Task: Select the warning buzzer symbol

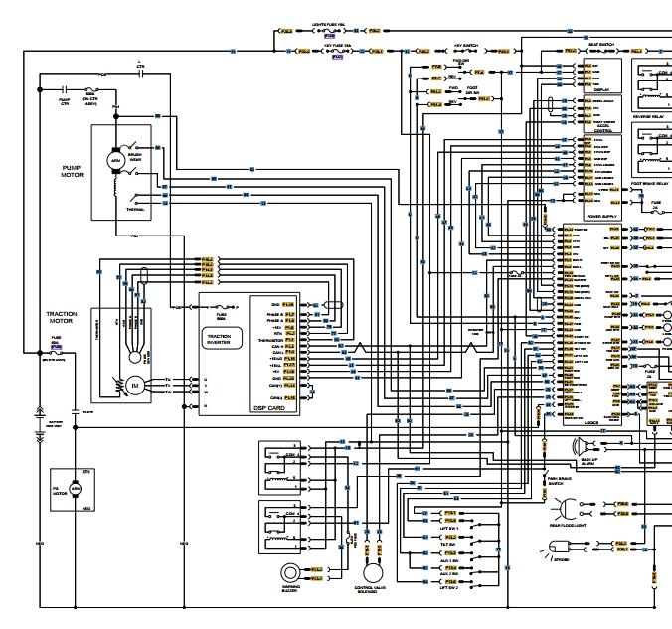Action: point(290,573)
